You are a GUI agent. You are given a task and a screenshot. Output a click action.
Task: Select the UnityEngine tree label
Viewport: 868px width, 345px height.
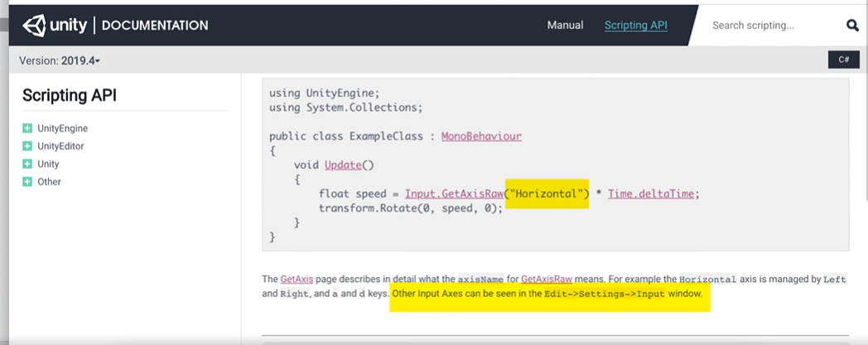tap(63, 128)
